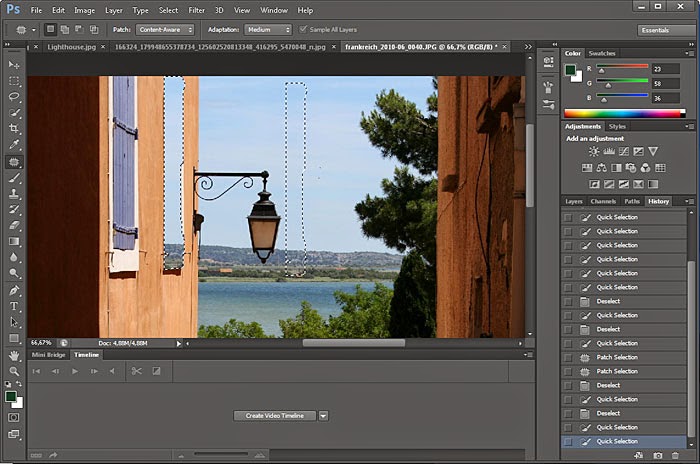700x464 pixels.
Task: Open the Filter menu
Action: pyautogui.click(x=196, y=10)
